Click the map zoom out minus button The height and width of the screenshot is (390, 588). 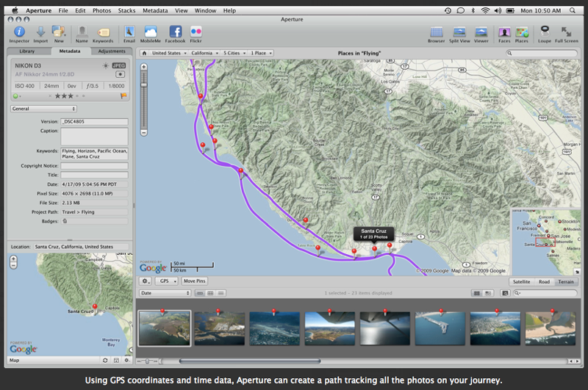(x=143, y=132)
